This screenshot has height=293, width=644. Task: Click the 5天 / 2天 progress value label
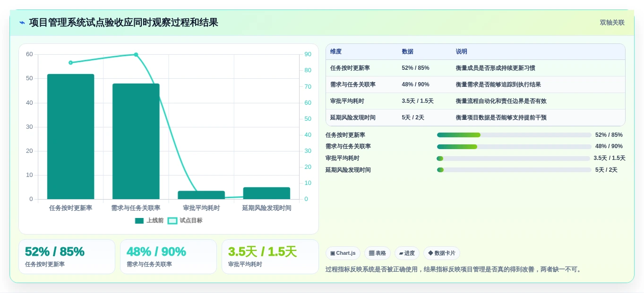pos(606,170)
